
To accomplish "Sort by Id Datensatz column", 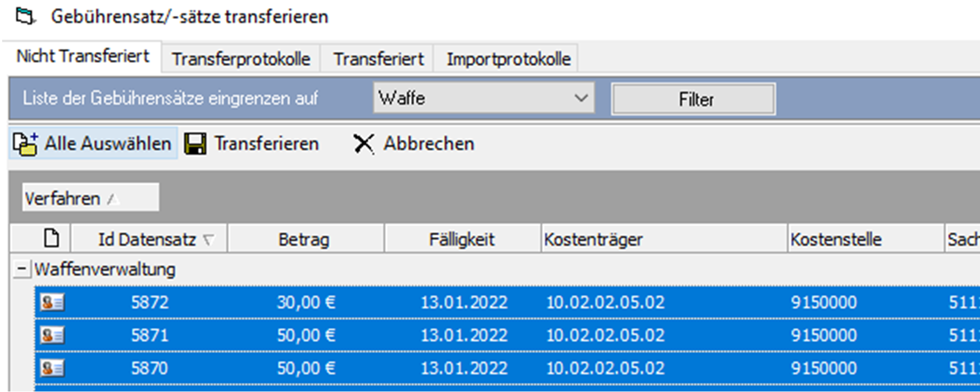I will (147, 239).
